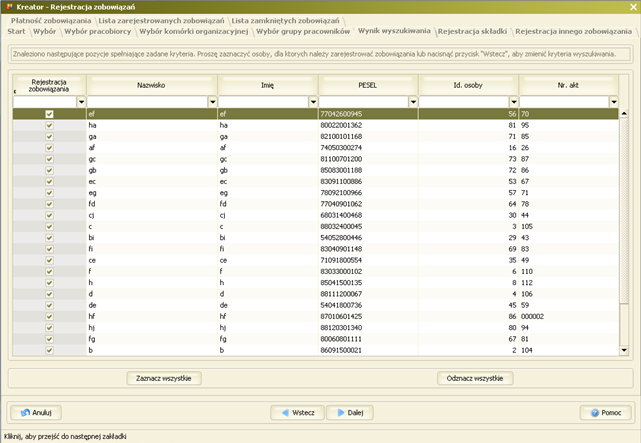Viewport: 641px width, 443px height.
Task: Click the Nr. akt filter input field
Action: click(x=565, y=102)
